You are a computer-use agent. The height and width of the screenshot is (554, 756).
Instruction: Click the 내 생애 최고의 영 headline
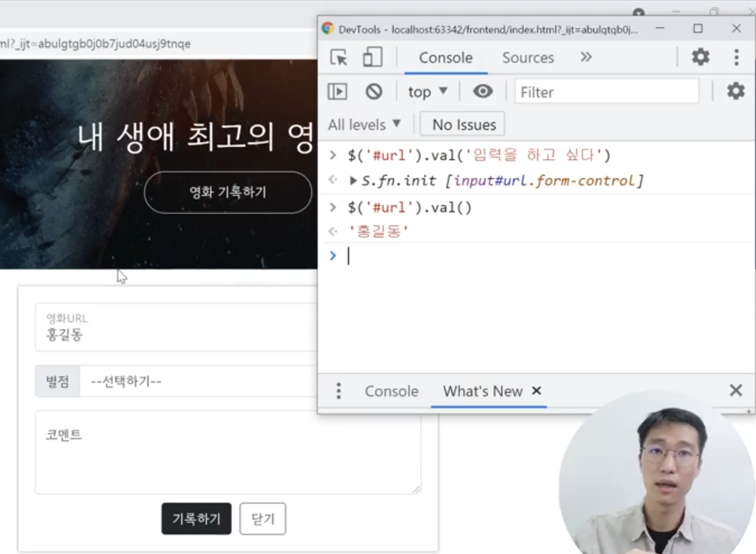click(197, 137)
